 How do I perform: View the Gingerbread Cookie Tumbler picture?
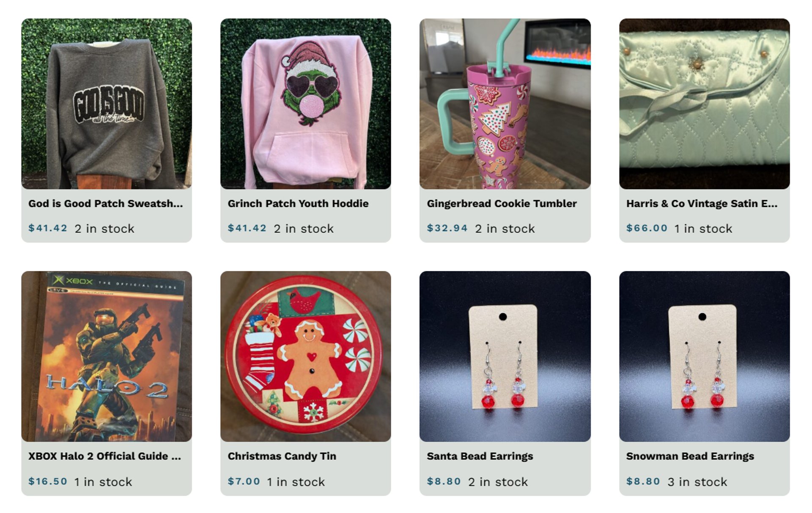[505, 104]
